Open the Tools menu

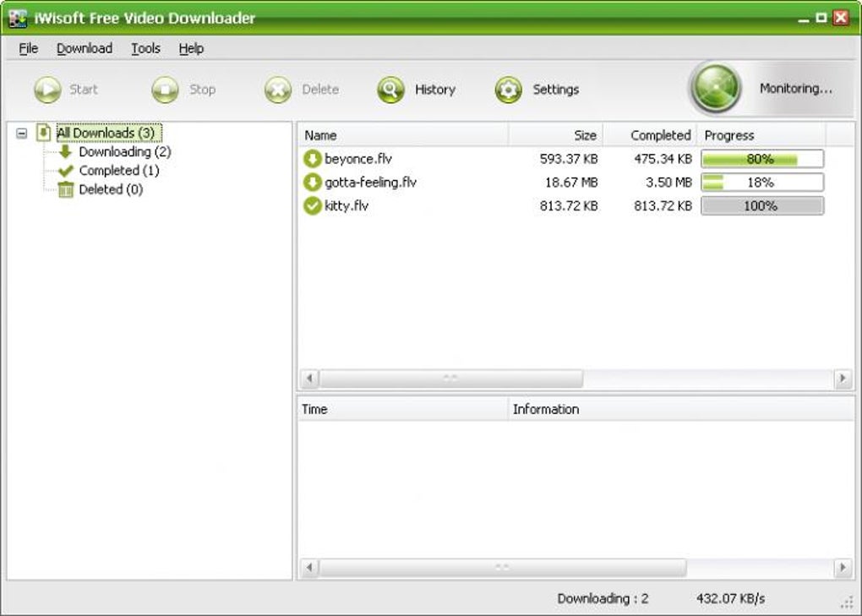tap(145, 48)
